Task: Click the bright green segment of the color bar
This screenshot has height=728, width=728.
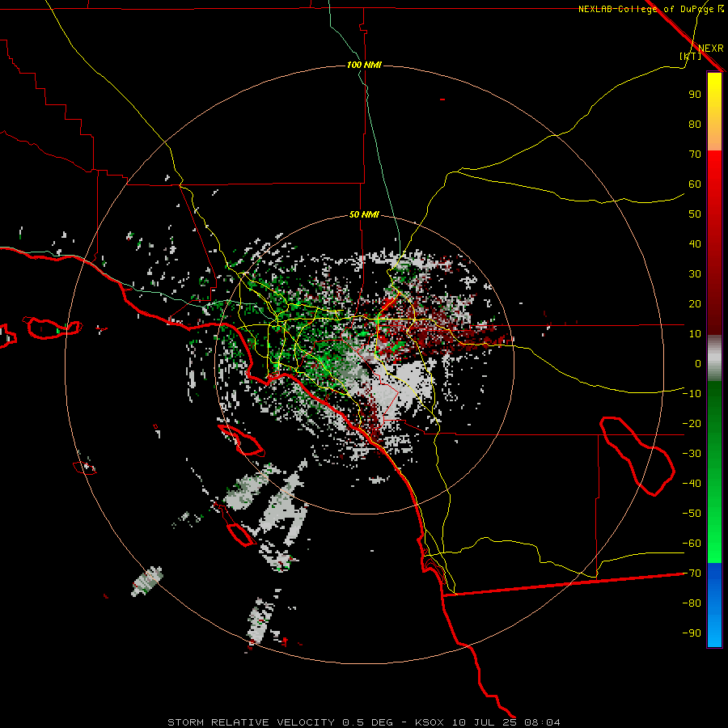Action: (x=714, y=534)
